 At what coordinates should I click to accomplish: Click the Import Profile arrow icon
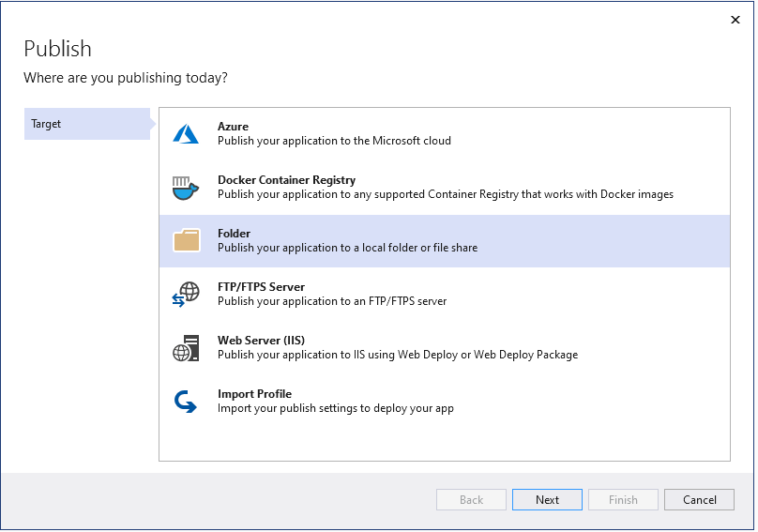(186, 402)
